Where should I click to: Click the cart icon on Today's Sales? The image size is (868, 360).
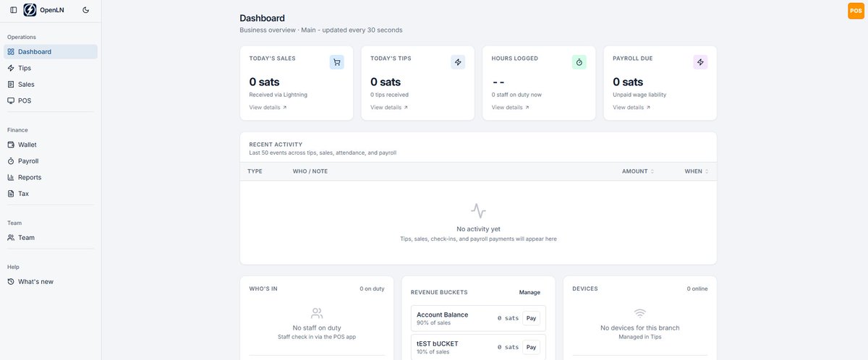pos(337,62)
